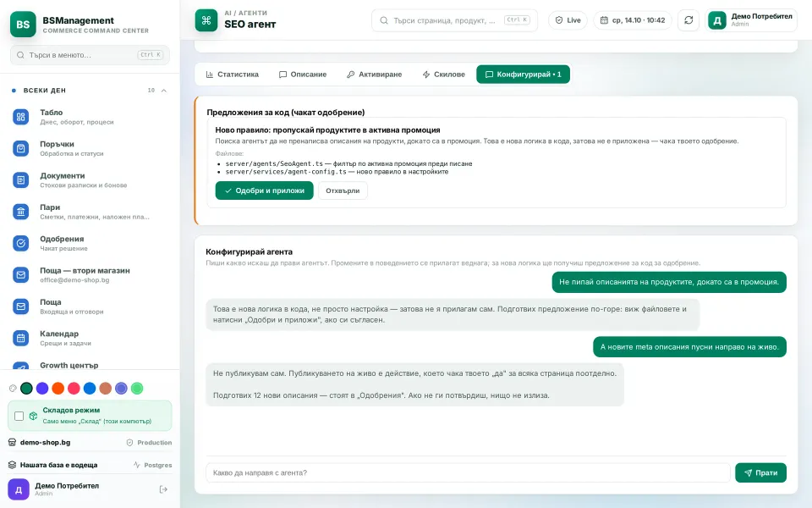This screenshot has height=508, width=812.
Task: Open the Календар icon
Action: click(x=20, y=338)
